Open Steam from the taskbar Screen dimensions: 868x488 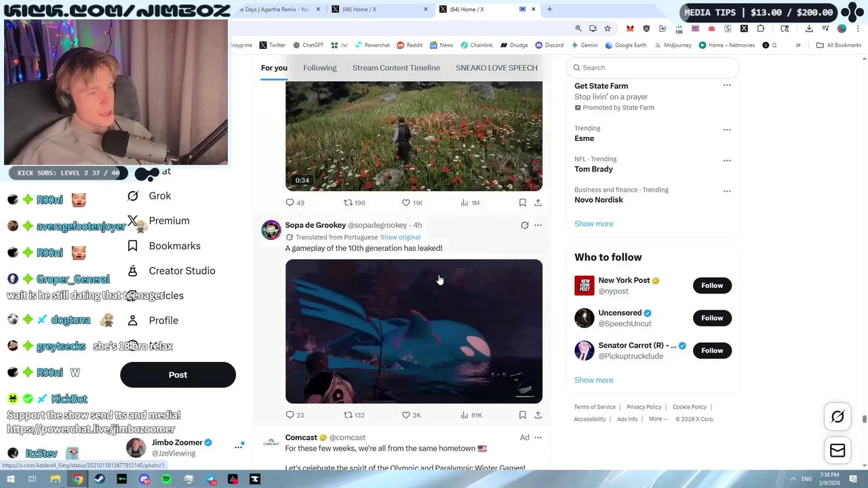[x=99, y=479]
